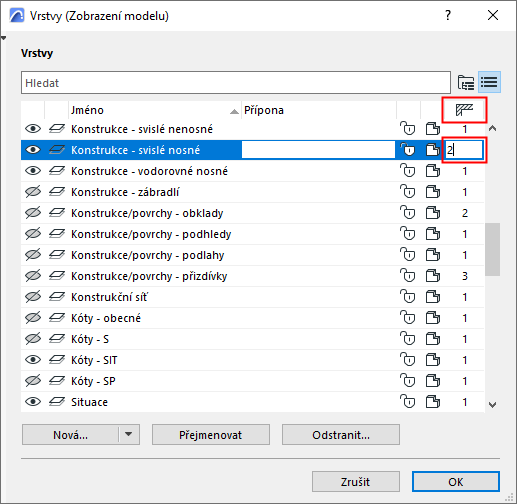Image resolution: width=517 pixels, height=504 pixels.
Task: Confirm with the OK button
Action: coord(456,482)
